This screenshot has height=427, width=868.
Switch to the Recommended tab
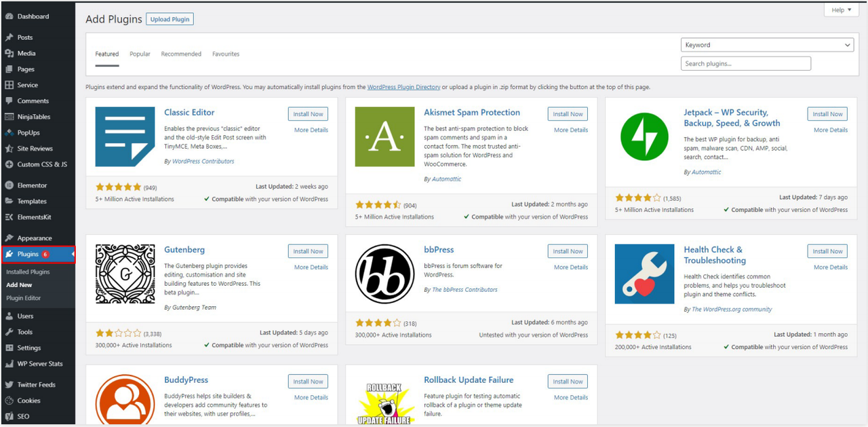tap(181, 54)
